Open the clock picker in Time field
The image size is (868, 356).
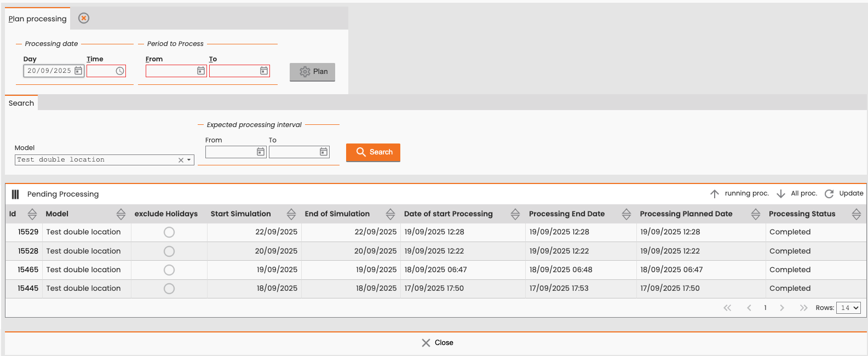click(x=120, y=71)
